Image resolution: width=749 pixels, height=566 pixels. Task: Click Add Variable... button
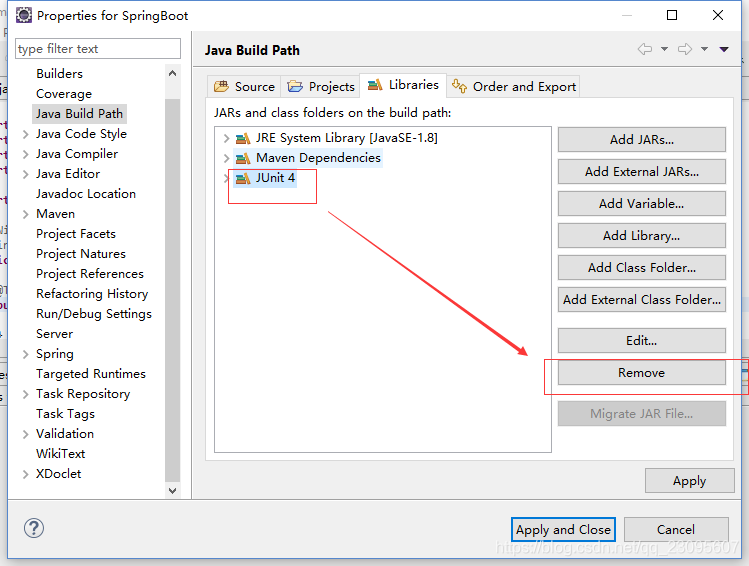tap(642, 203)
